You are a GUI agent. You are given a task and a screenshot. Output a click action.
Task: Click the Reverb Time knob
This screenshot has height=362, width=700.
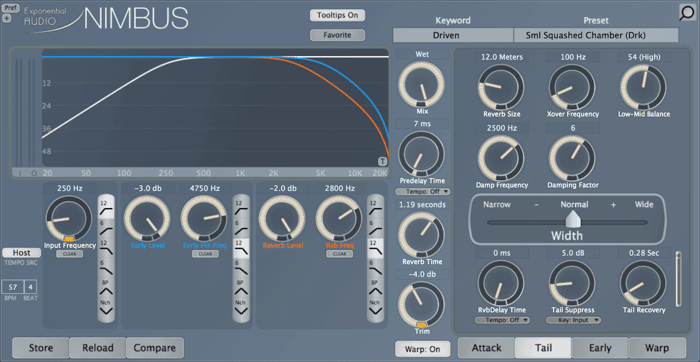421,235
